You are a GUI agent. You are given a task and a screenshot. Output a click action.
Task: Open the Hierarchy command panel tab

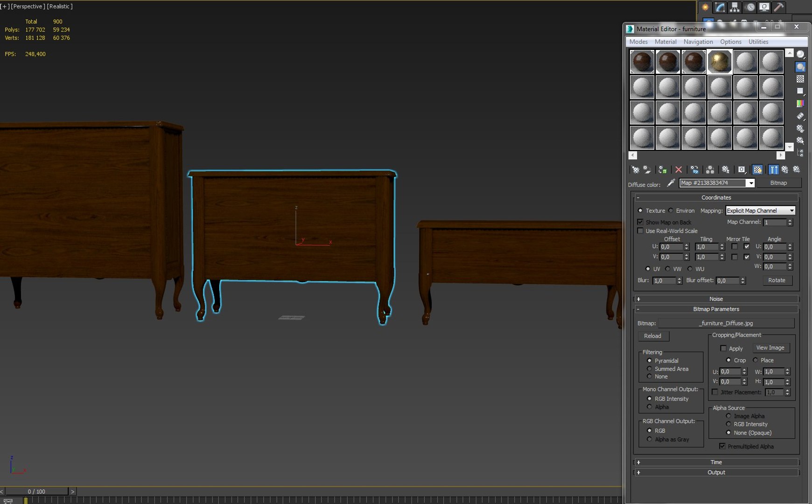[735, 7]
